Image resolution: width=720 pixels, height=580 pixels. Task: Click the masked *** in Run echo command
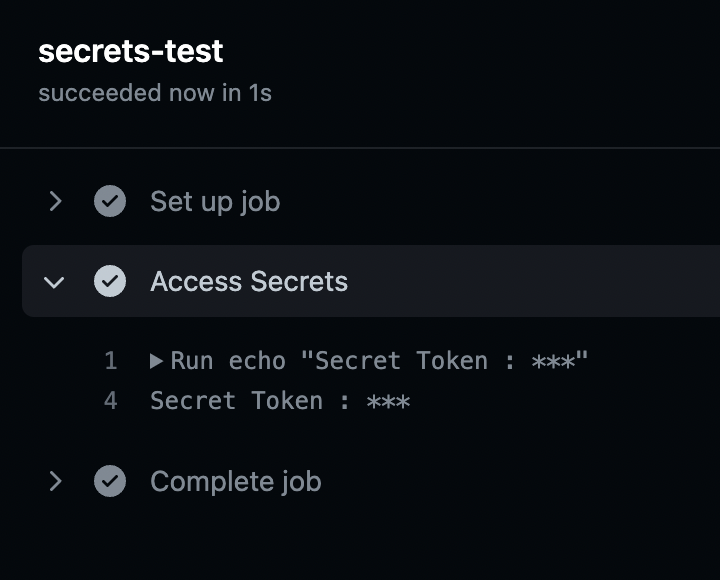click(x=553, y=362)
